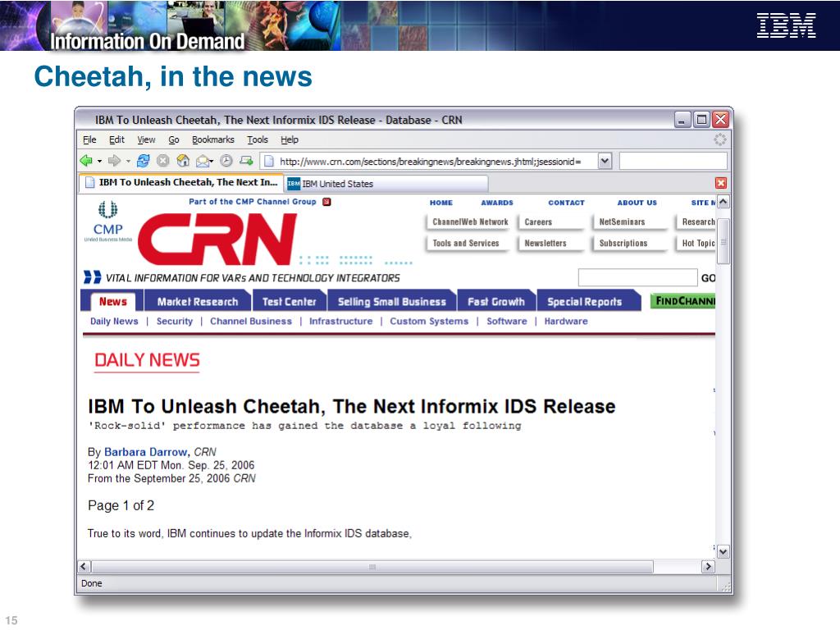Switch to the IBM United States tab
This screenshot has width=840, height=630.
click(x=386, y=184)
